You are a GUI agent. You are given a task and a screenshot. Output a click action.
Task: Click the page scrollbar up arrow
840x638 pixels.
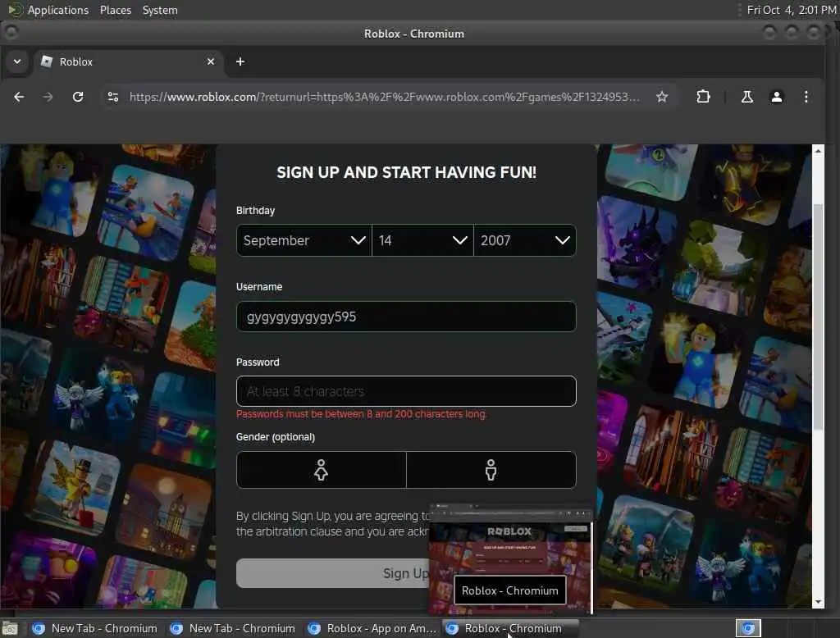tap(818, 151)
